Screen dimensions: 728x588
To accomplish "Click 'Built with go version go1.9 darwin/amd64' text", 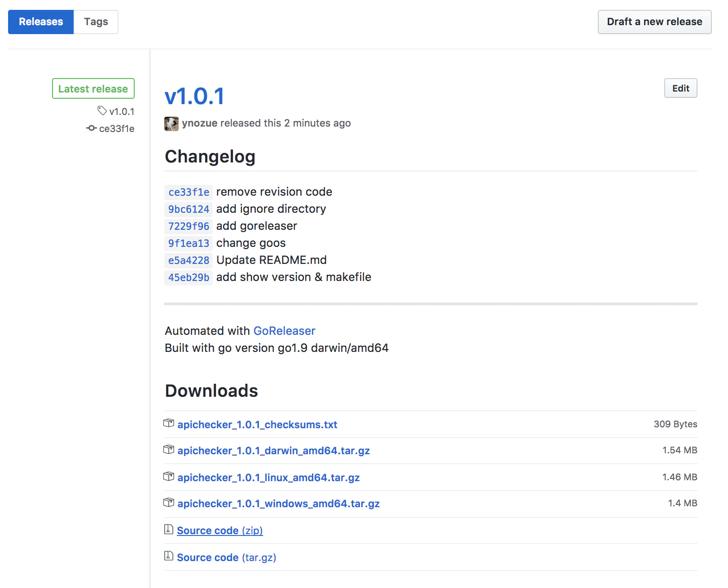I will (276, 348).
